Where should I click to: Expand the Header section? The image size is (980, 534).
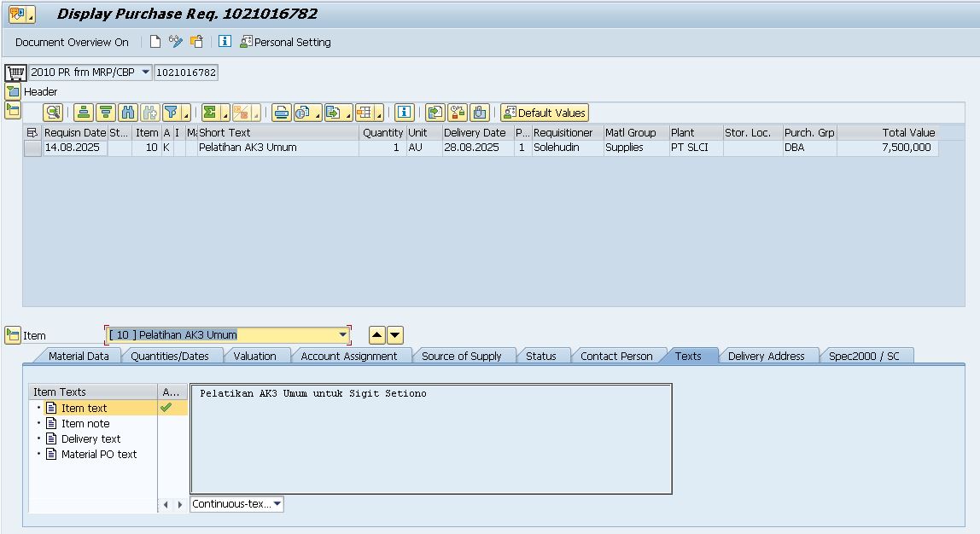[x=13, y=92]
